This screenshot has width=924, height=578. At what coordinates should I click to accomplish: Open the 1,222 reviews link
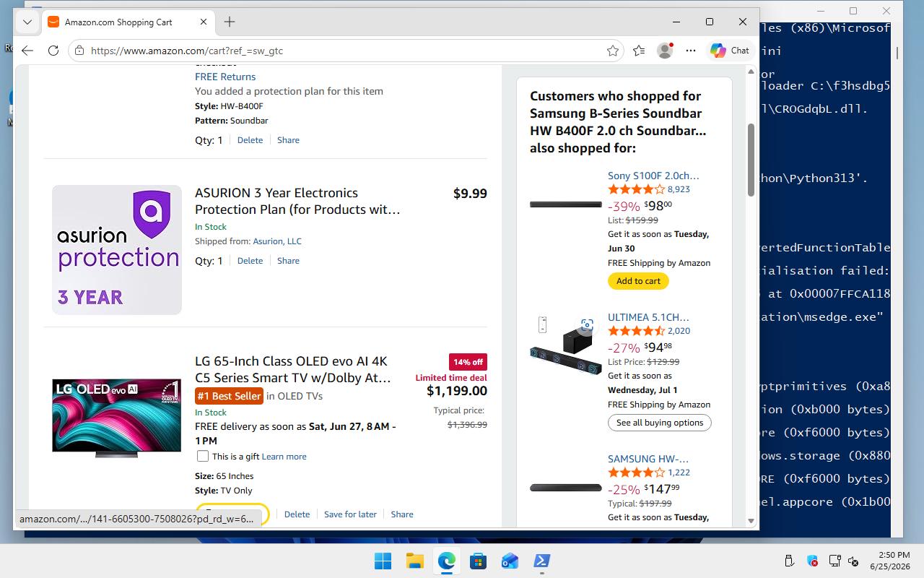(679, 473)
